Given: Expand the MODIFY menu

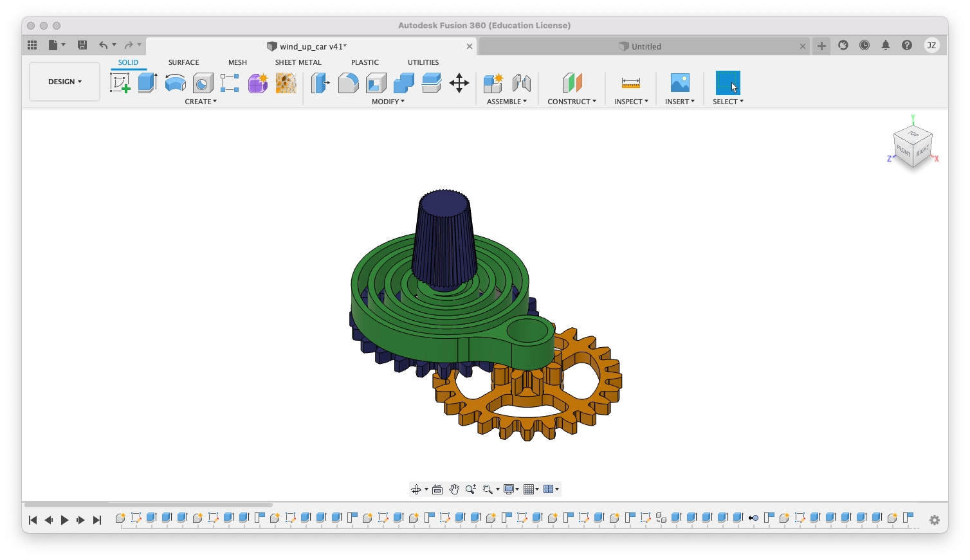Looking at the screenshot, I should click(x=388, y=102).
